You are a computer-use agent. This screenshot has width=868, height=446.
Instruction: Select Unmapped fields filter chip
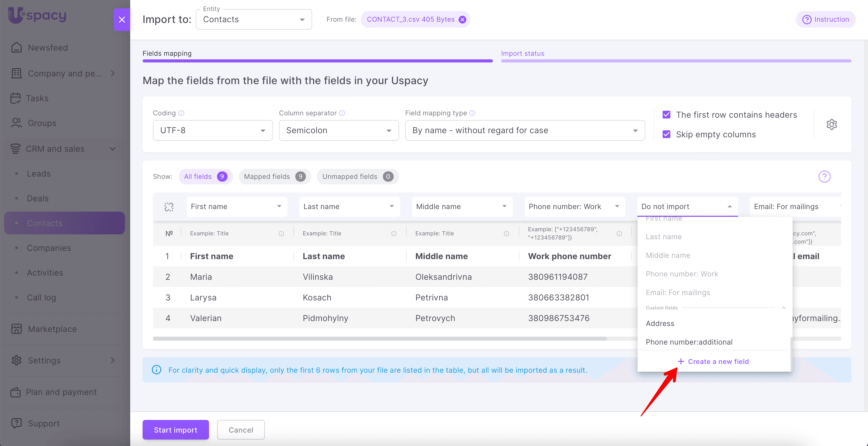pyautogui.click(x=357, y=176)
